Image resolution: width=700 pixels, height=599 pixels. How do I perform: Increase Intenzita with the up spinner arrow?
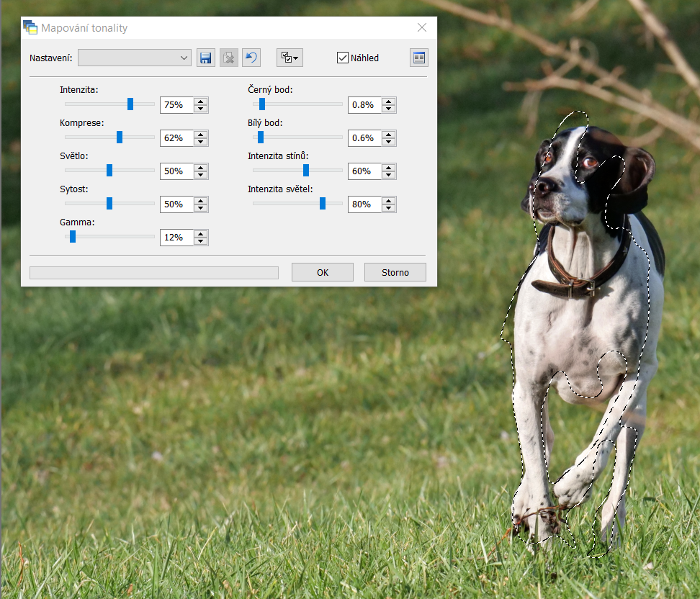click(x=201, y=102)
